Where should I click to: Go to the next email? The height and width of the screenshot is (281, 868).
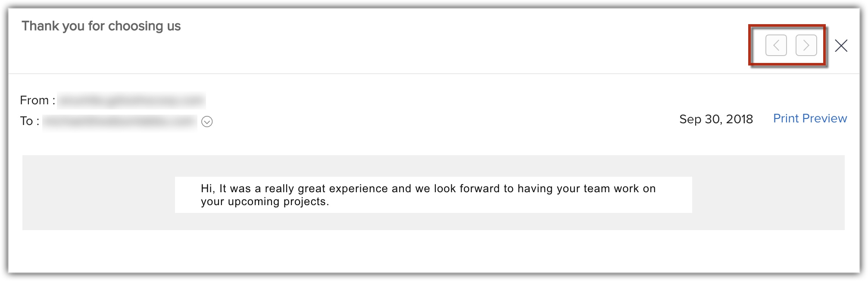(806, 45)
